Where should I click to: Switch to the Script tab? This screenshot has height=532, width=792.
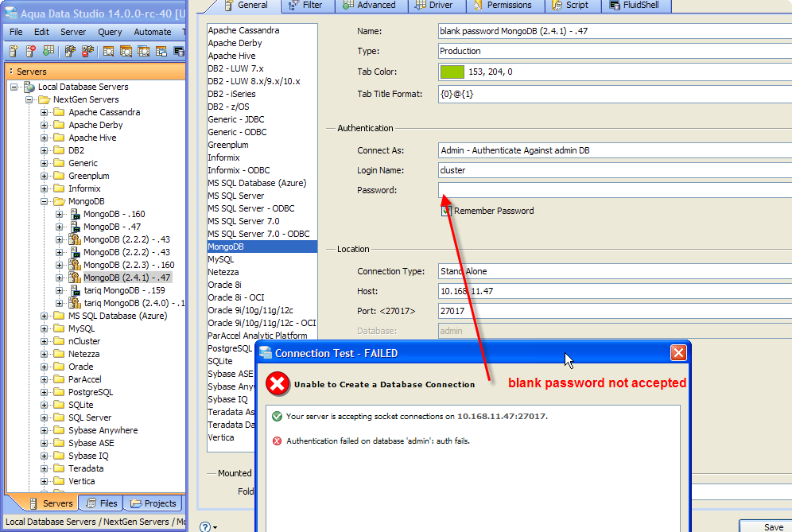coord(571,5)
